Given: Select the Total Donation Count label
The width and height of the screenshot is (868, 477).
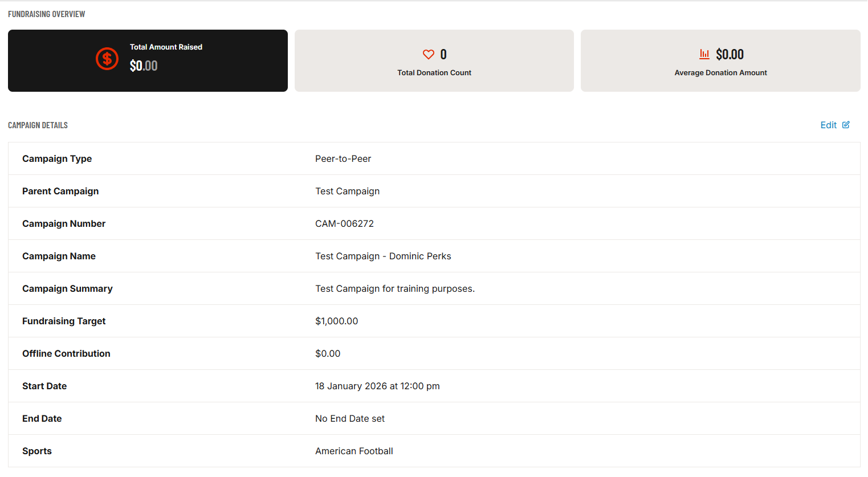Looking at the screenshot, I should [434, 73].
